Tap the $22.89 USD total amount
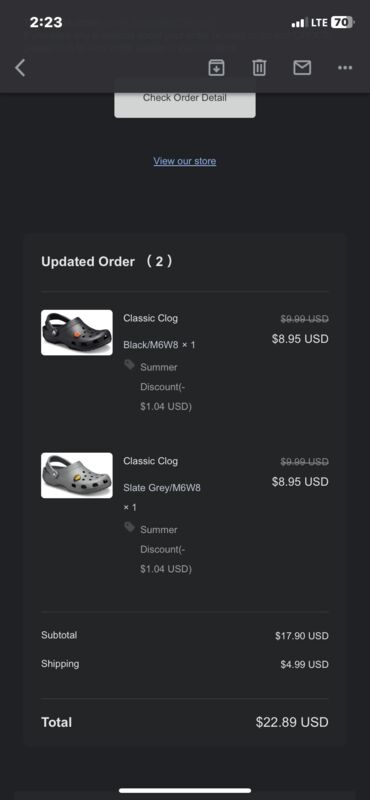The image size is (370, 800). tap(292, 722)
